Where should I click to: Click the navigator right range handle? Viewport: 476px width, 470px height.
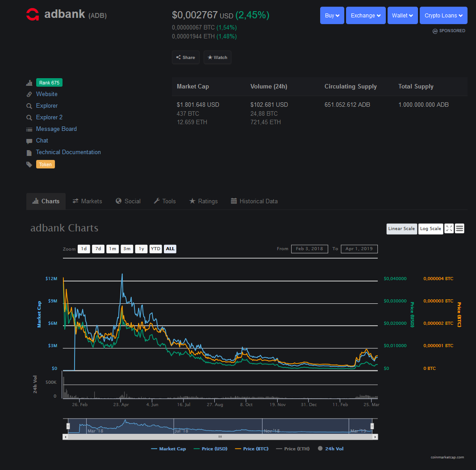tap(372, 426)
